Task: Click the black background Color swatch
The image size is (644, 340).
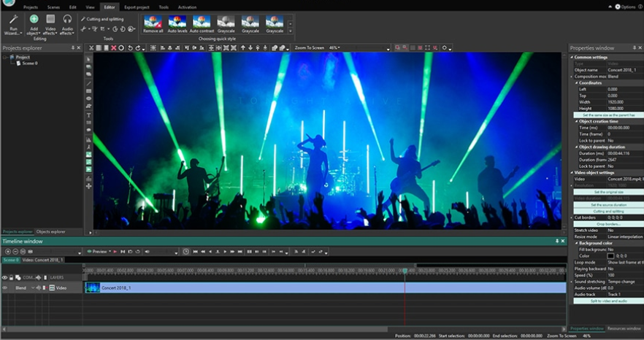Action: click(x=610, y=256)
